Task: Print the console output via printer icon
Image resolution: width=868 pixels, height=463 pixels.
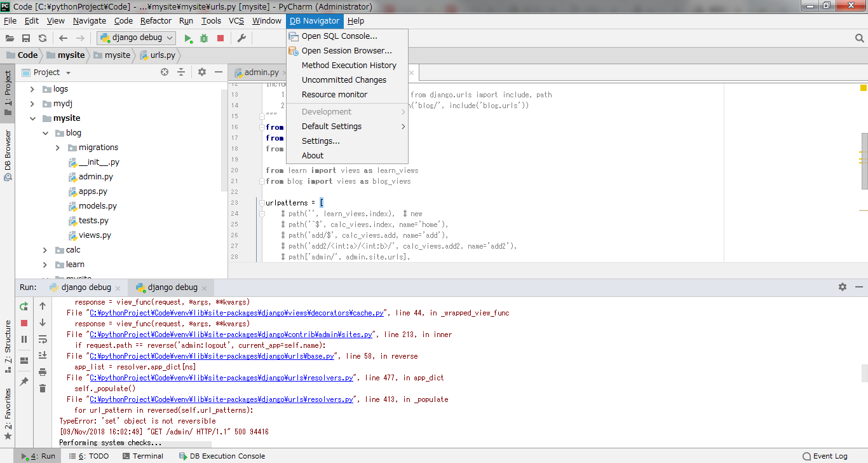Action: click(x=43, y=372)
